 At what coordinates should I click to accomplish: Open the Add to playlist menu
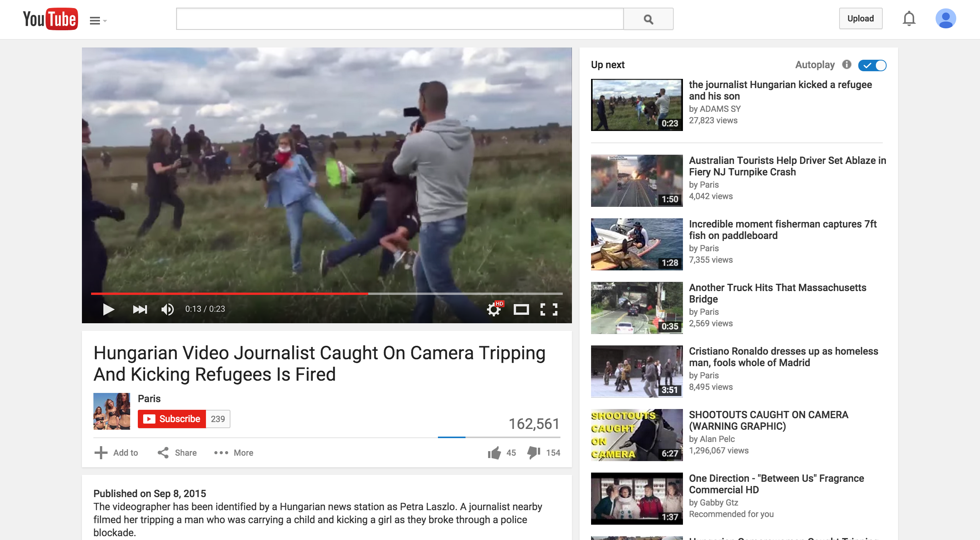[116, 453]
